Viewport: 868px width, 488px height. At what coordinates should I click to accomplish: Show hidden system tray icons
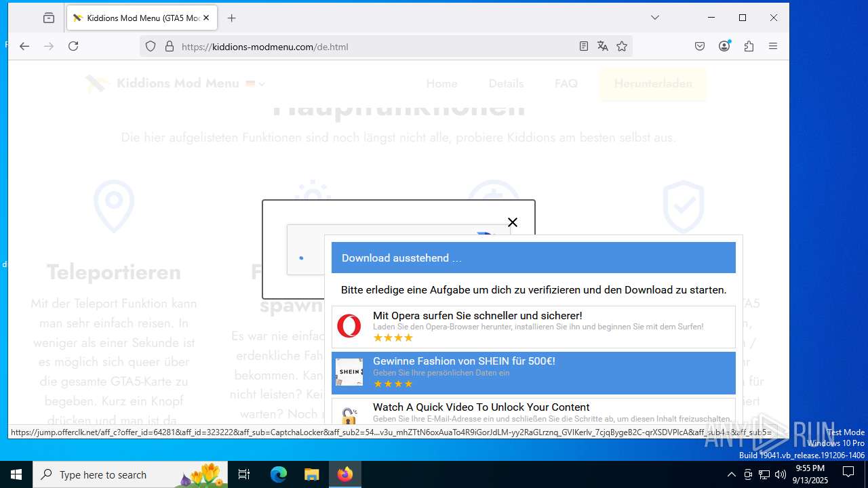[731, 474]
